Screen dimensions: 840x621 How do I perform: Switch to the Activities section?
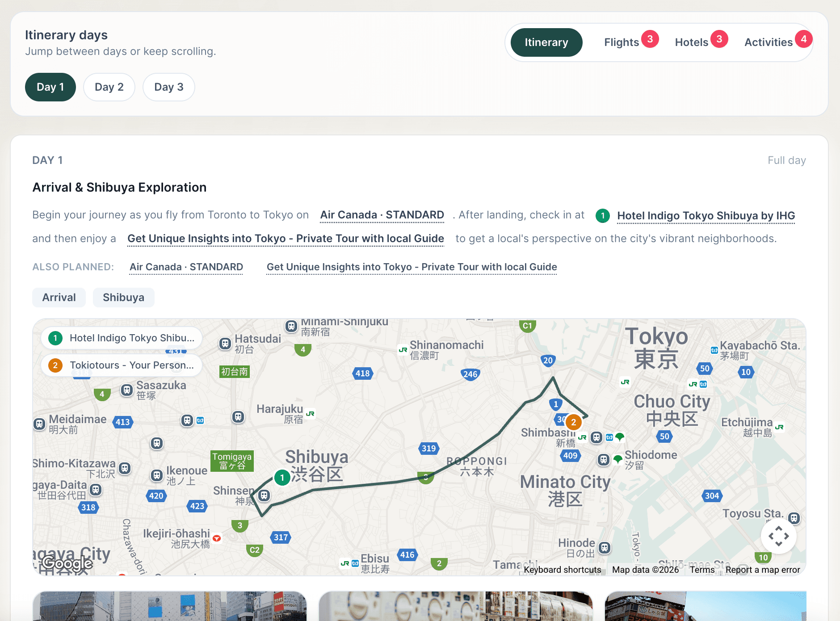pyautogui.click(x=769, y=42)
